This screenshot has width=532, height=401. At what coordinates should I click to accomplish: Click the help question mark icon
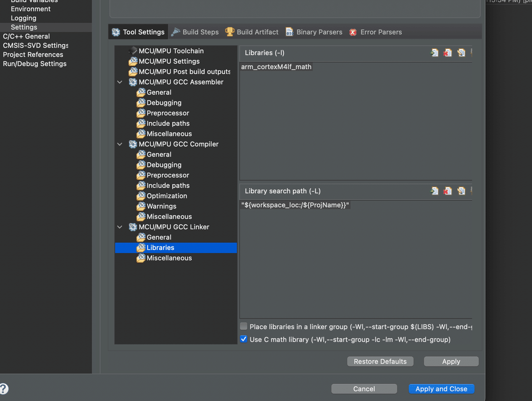(4, 389)
